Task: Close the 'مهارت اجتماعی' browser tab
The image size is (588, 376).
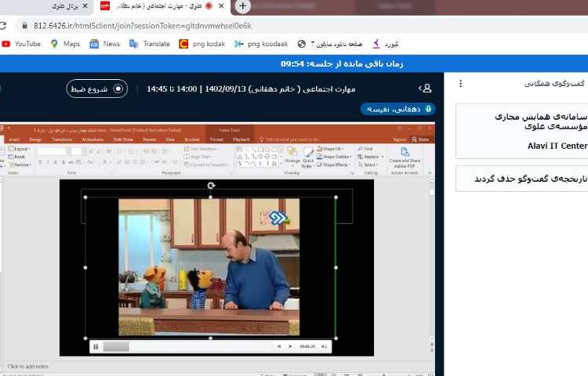Action: pyautogui.click(x=221, y=6)
